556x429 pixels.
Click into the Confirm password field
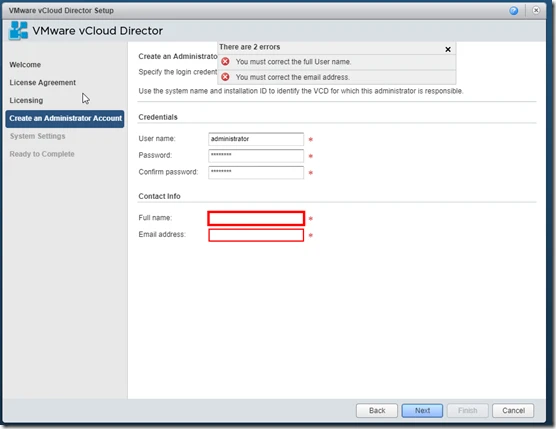(256, 172)
